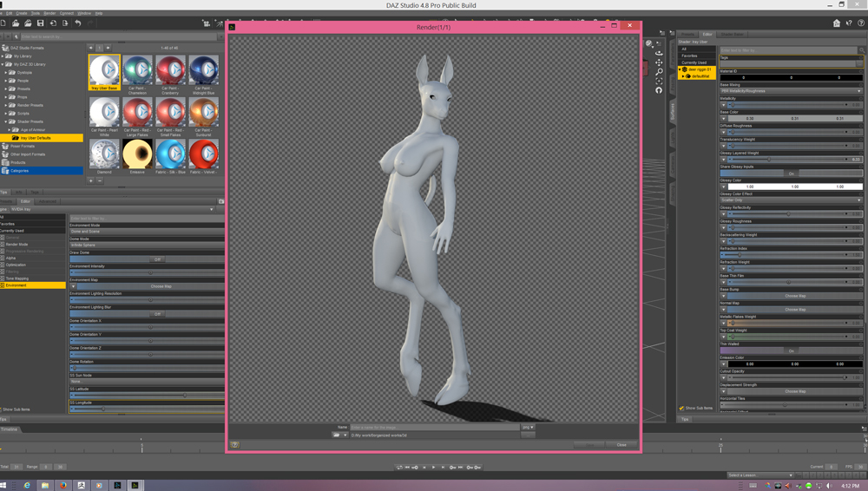Click the Undo arrow icon
Viewport: 868px width, 491px height.
(x=77, y=23)
